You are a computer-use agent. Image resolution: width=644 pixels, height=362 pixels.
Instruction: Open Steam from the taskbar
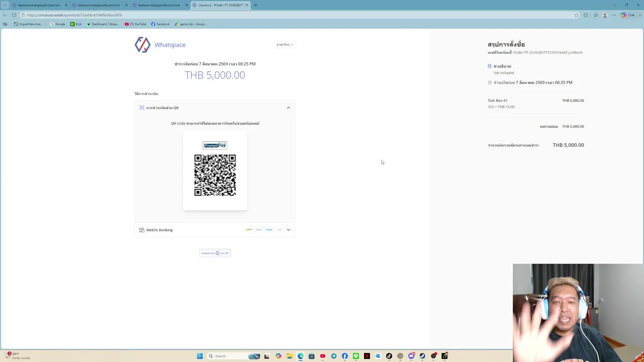(x=422, y=356)
